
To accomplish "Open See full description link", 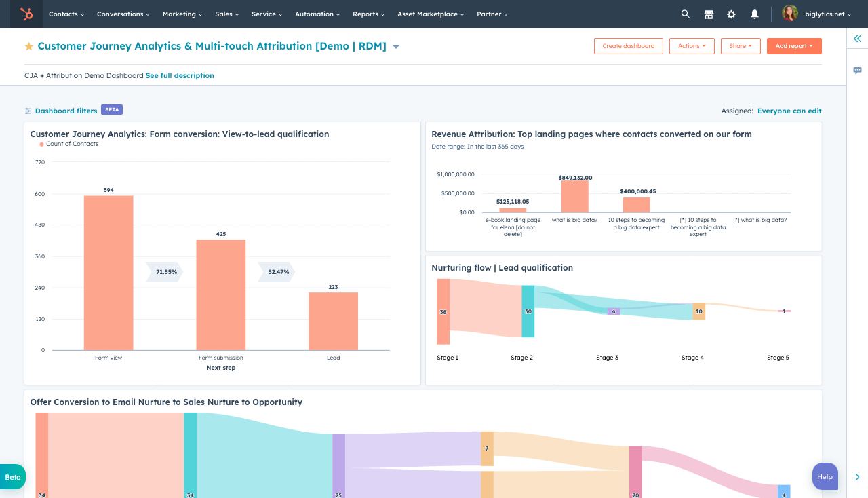I will pos(180,75).
